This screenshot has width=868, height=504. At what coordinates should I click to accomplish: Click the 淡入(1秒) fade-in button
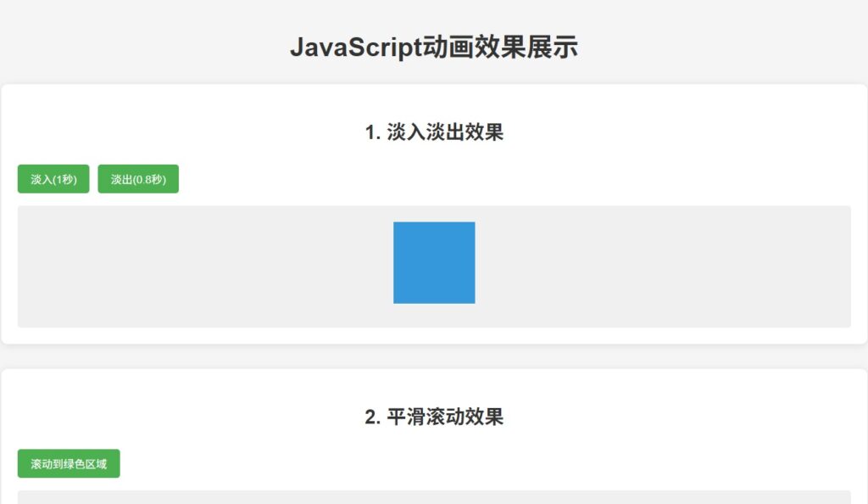(x=53, y=179)
